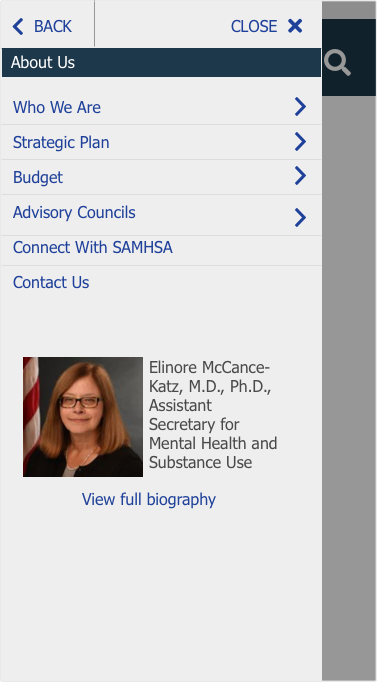Select the About Us header bar

[x=161, y=63]
